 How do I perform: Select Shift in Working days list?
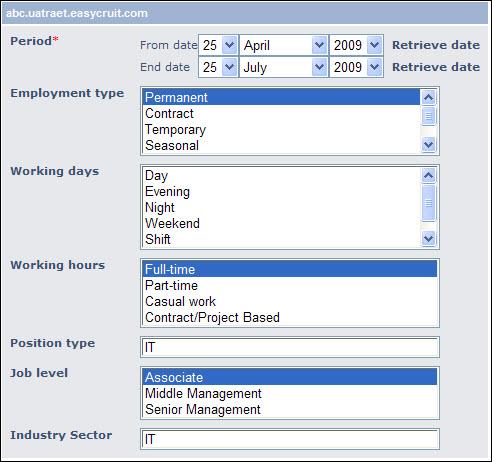[x=281, y=239]
